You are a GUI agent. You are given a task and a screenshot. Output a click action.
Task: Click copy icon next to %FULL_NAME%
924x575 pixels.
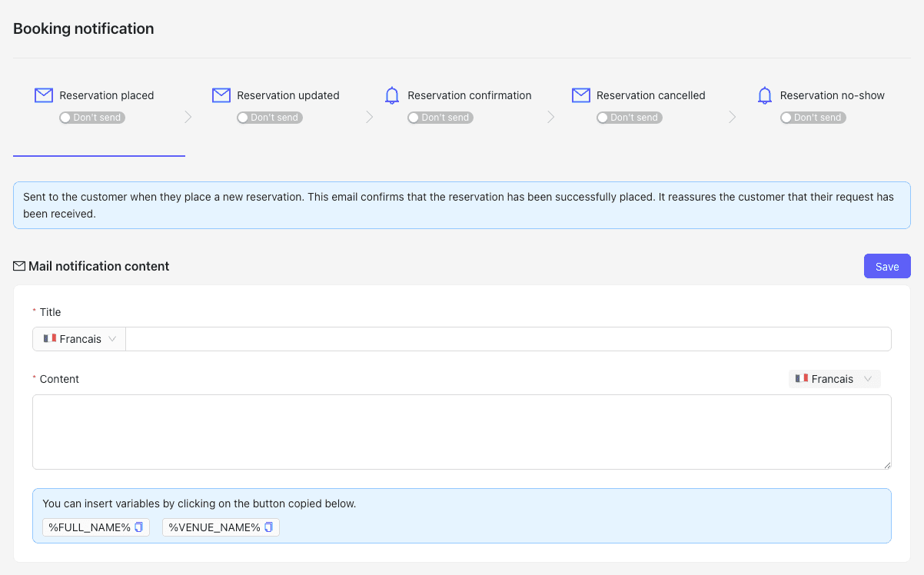point(139,527)
